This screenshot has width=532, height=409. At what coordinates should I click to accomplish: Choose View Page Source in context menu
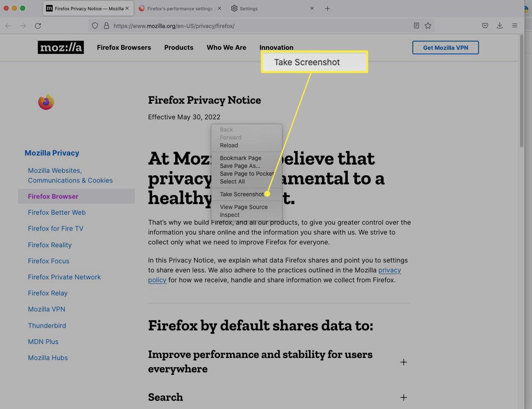click(247, 207)
